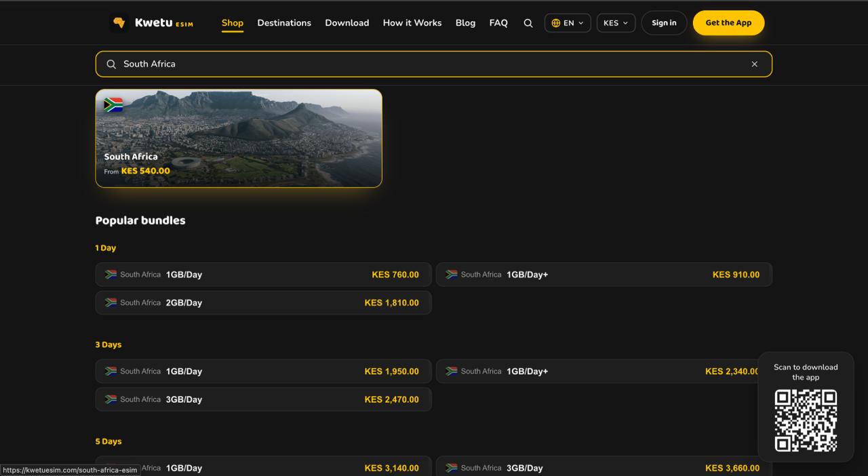Image resolution: width=868 pixels, height=476 pixels.
Task: Select 5 Days 3GB/Day bundle KES 3,660.00
Action: [604, 468]
